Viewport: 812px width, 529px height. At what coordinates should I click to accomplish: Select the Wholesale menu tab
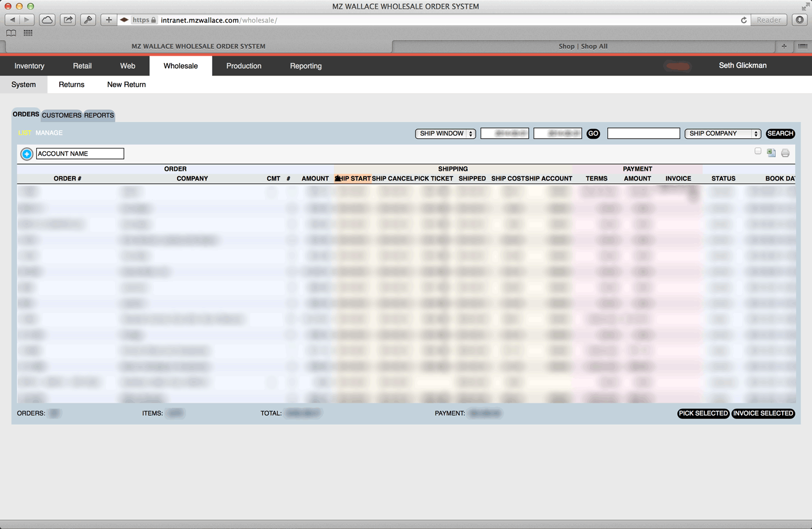pos(180,66)
